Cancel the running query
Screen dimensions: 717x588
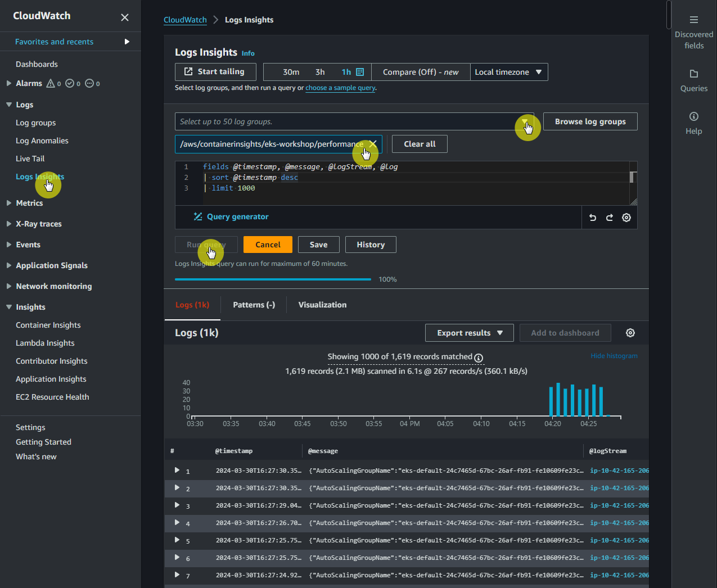268,245
